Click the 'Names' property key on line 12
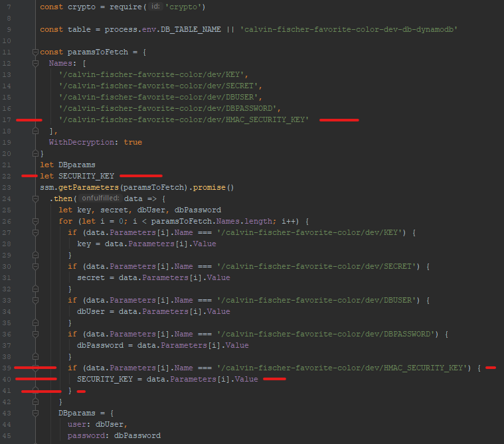Screen dimensions: 504x444 click(60, 63)
